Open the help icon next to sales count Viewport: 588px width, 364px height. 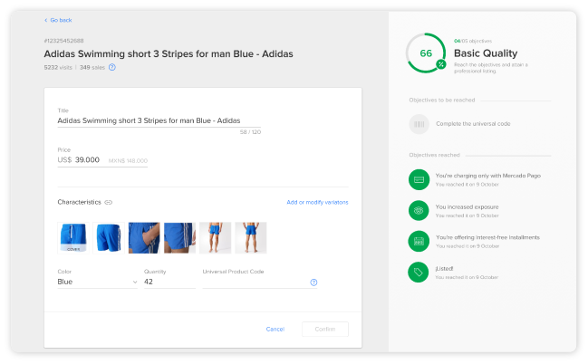[x=112, y=68]
